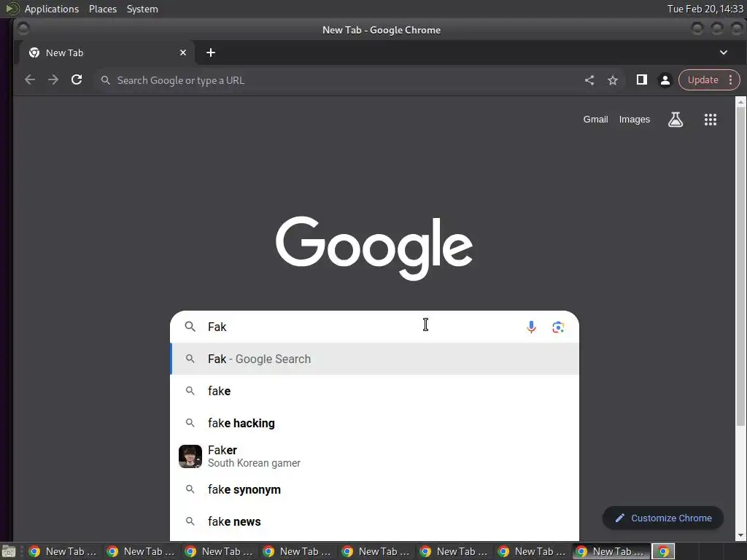Click the Customize Chrome button

662,518
